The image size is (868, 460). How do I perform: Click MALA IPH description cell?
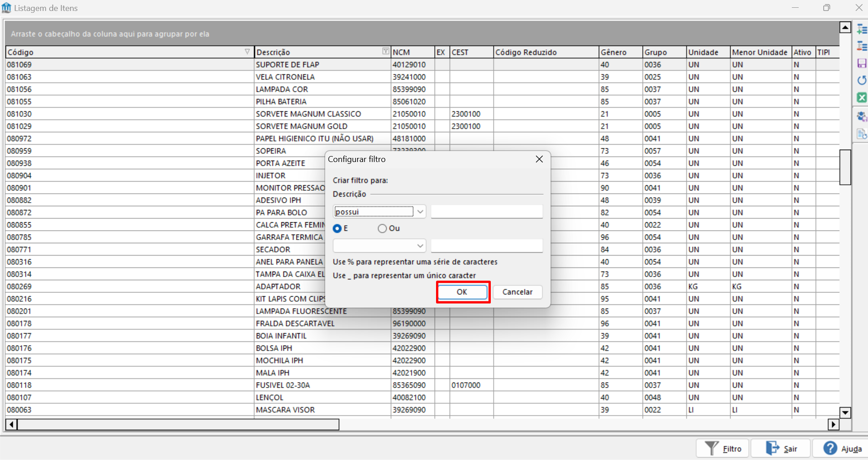[322, 372]
